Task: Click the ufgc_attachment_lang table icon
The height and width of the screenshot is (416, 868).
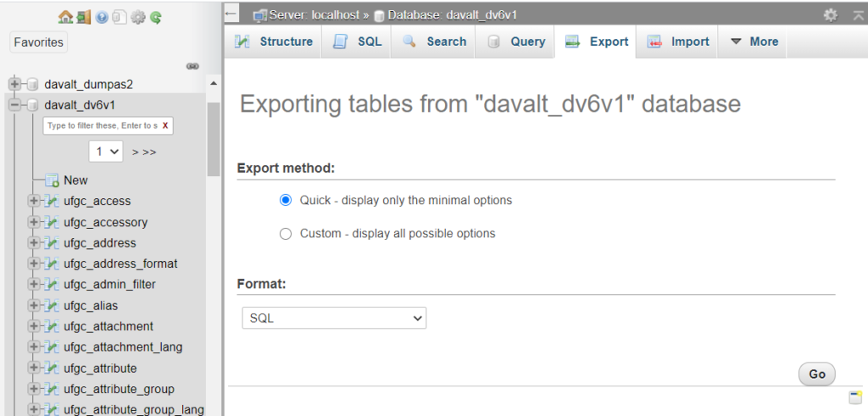Action: click(x=52, y=347)
